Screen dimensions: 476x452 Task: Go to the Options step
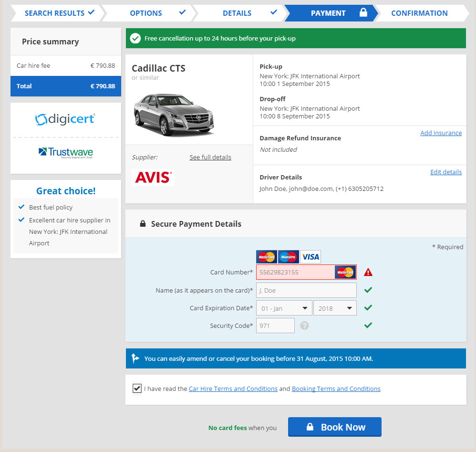tap(149, 13)
